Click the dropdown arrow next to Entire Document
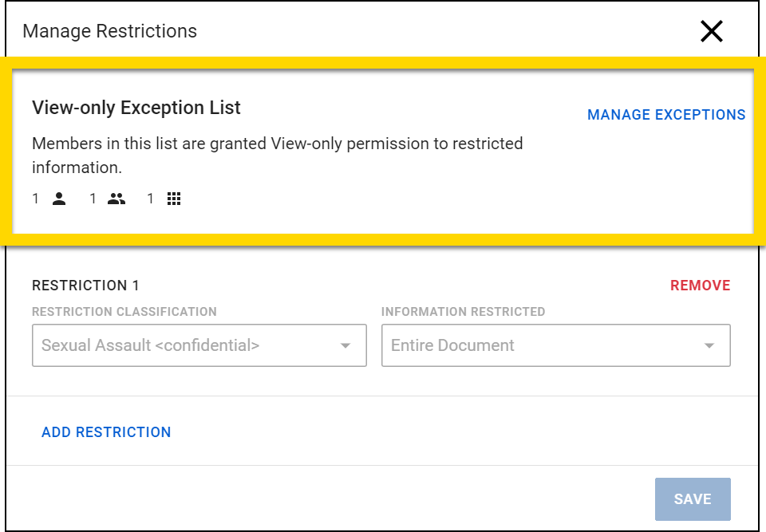The image size is (766, 532). tap(709, 345)
